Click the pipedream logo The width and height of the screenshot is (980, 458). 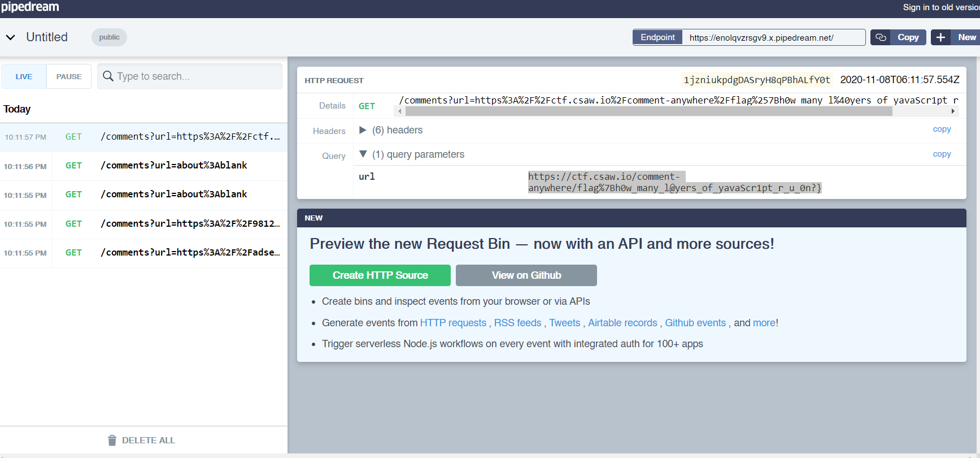tap(30, 7)
